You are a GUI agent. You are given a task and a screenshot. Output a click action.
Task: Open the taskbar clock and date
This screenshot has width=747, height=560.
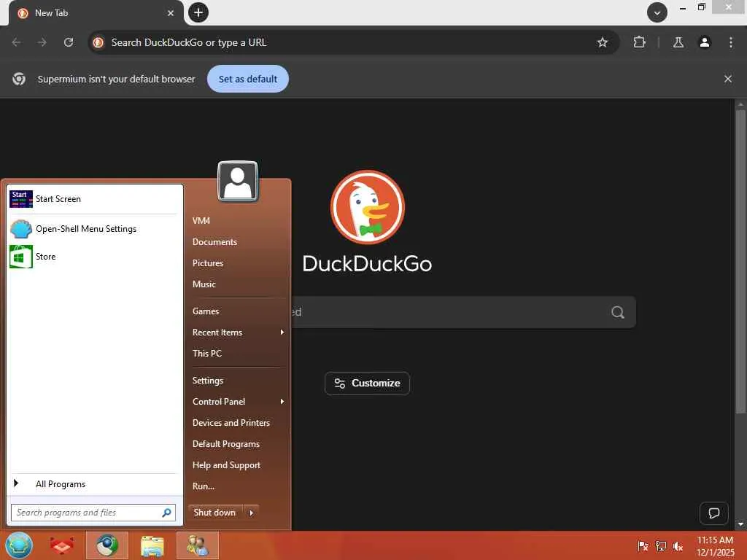(715, 546)
